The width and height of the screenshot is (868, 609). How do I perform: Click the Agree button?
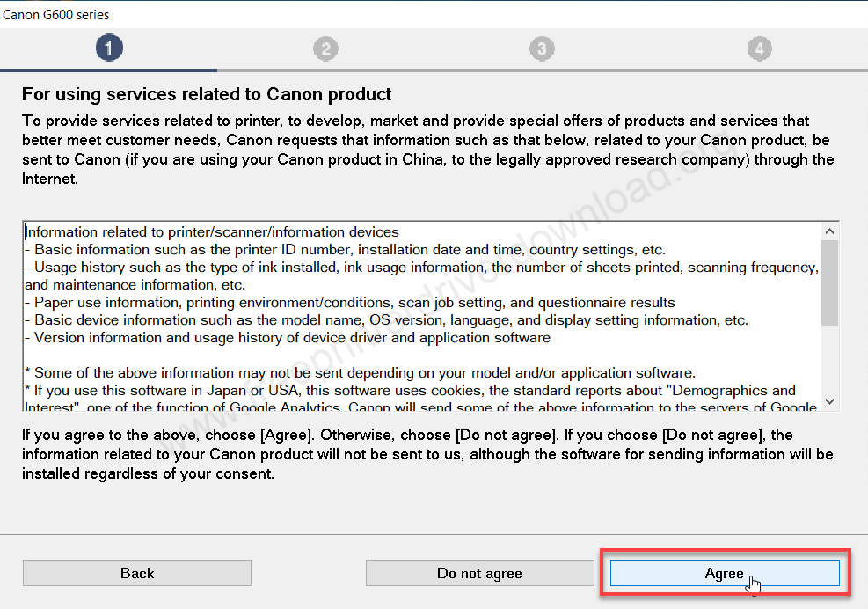coord(725,573)
